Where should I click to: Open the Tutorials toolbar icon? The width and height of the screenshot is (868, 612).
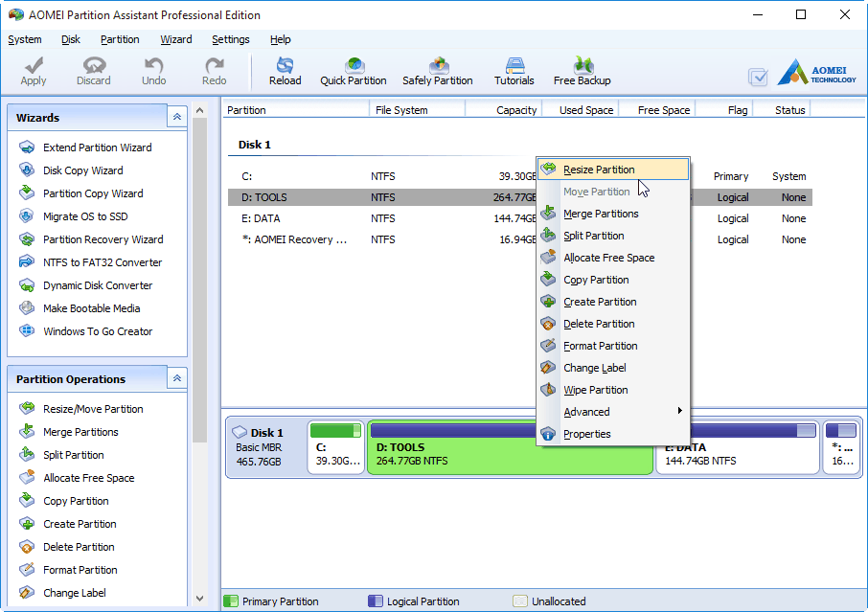pyautogui.click(x=514, y=71)
